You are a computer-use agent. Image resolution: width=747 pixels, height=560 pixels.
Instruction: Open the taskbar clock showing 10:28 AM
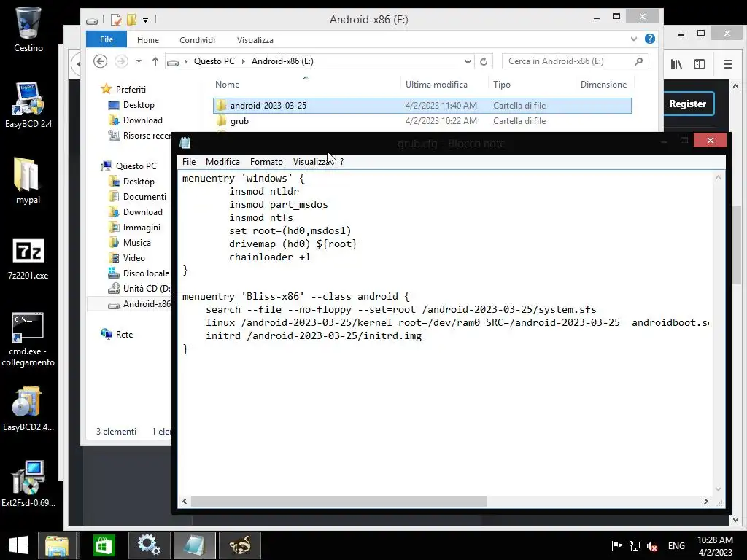[715, 545]
